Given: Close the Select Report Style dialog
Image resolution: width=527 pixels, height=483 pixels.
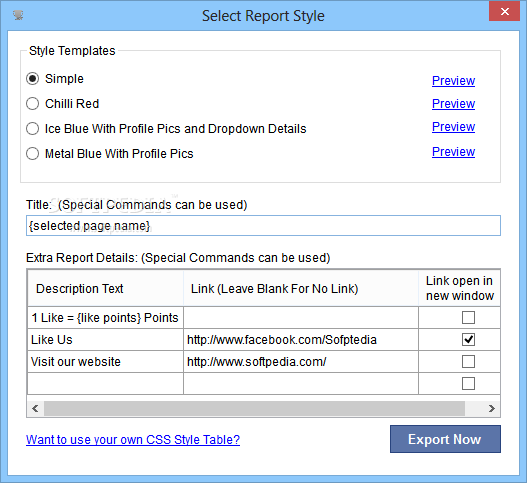Looking at the screenshot, I should [x=504, y=11].
